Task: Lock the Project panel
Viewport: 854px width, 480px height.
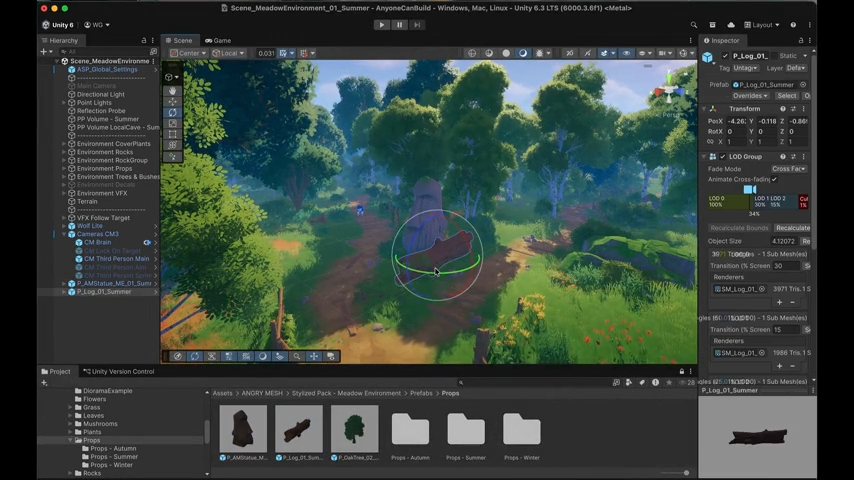Action: coord(681,372)
